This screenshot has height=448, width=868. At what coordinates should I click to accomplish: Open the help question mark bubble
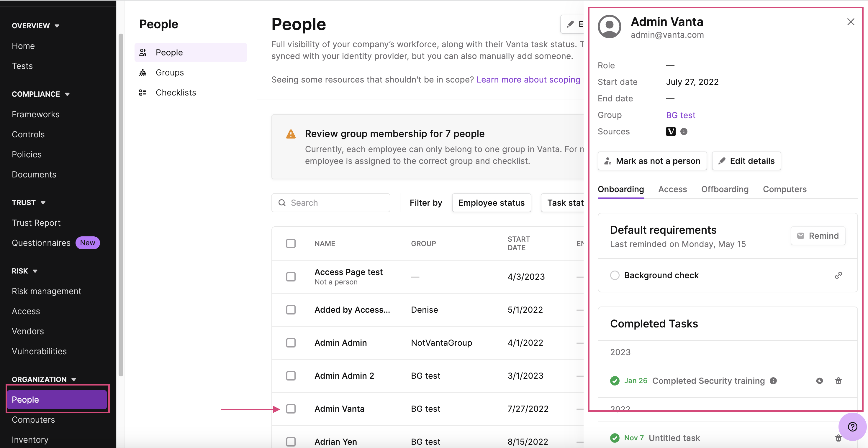point(852,427)
